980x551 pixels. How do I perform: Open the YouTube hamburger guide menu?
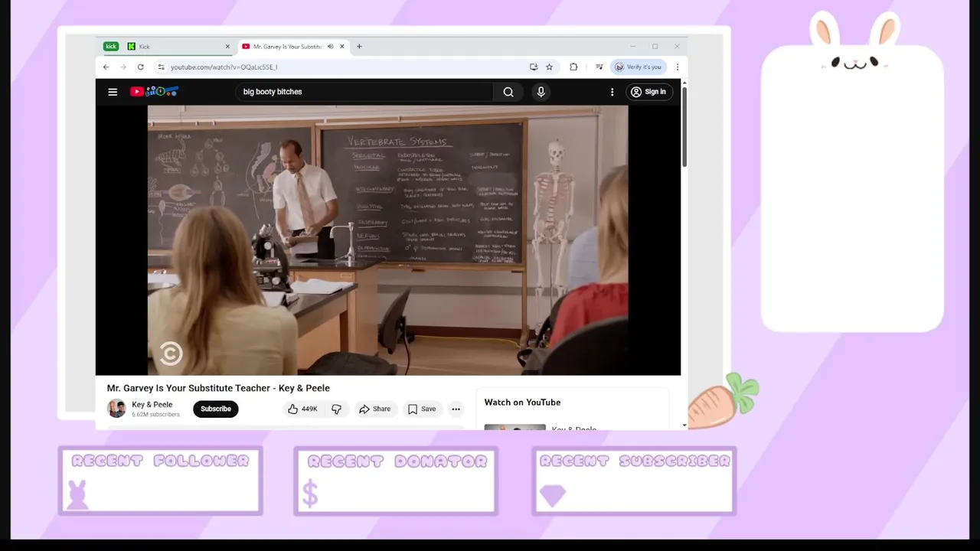(x=113, y=92)
